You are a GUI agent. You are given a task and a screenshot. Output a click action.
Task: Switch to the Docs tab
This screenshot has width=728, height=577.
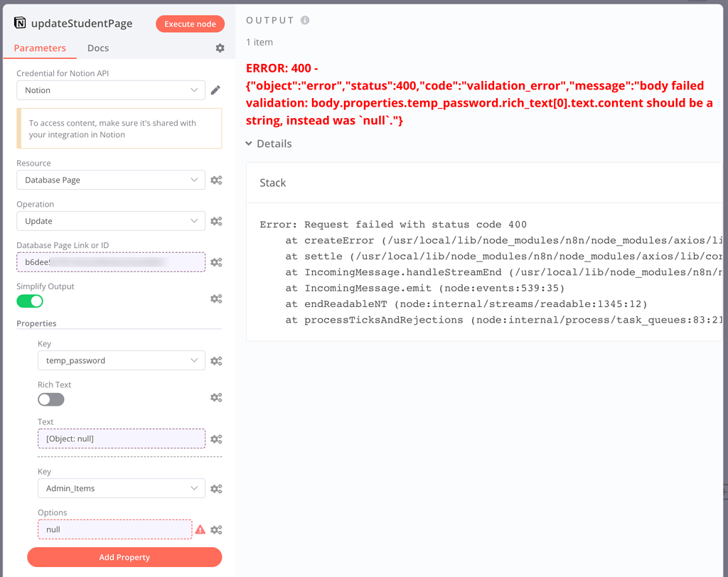(97, 48)
